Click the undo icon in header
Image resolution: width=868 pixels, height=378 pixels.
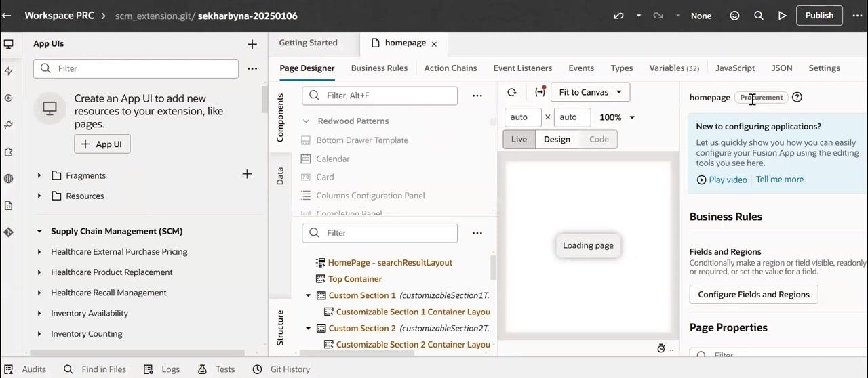pos(618,16)
